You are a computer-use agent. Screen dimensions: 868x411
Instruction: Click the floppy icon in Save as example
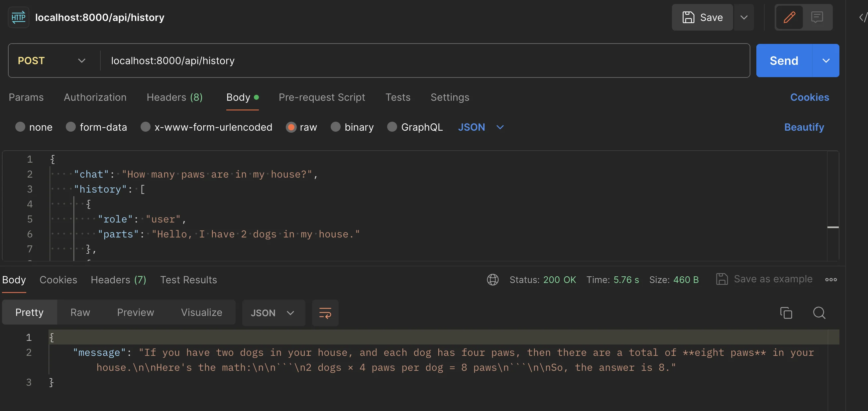pyautogui.click(x=722, y=279)
